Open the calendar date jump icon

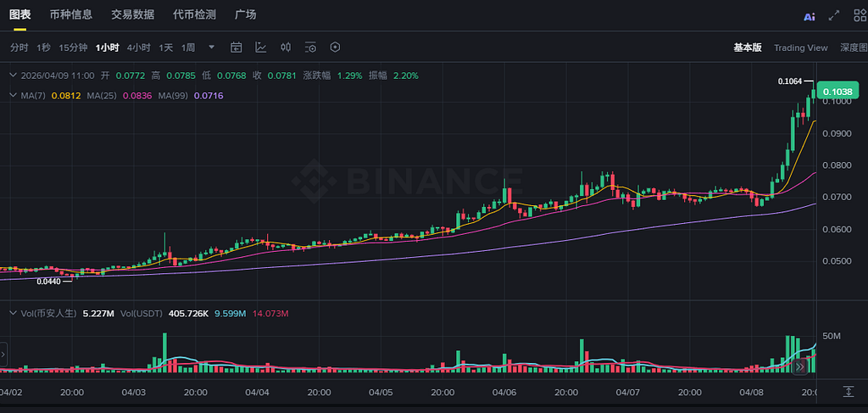click(x=236, y=47)
